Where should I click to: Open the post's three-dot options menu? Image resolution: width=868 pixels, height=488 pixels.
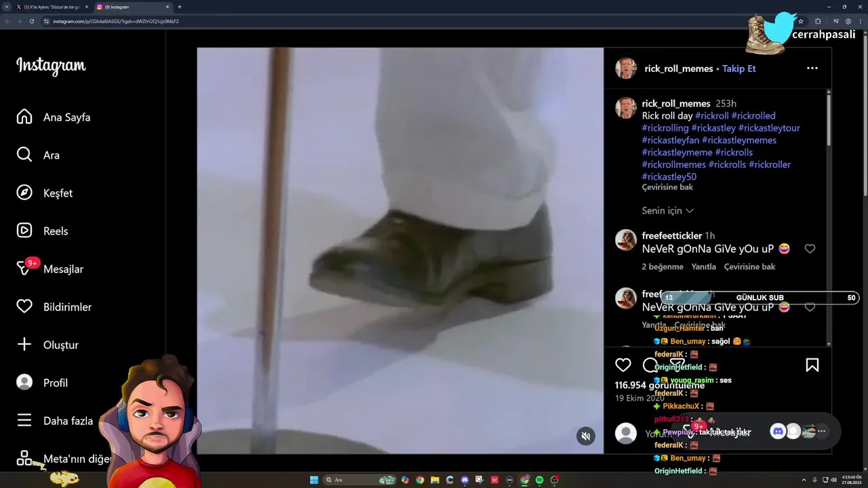[x=812, y=68]
